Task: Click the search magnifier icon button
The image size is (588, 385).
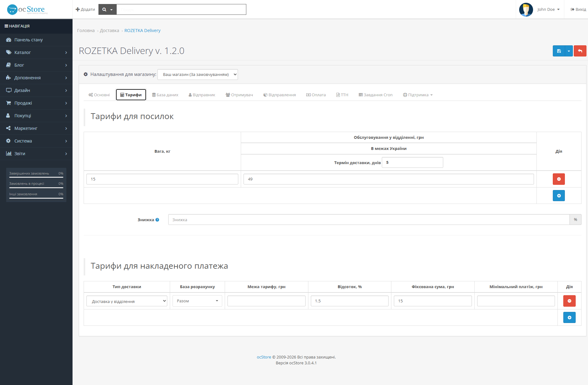Action: click(107, 10)
